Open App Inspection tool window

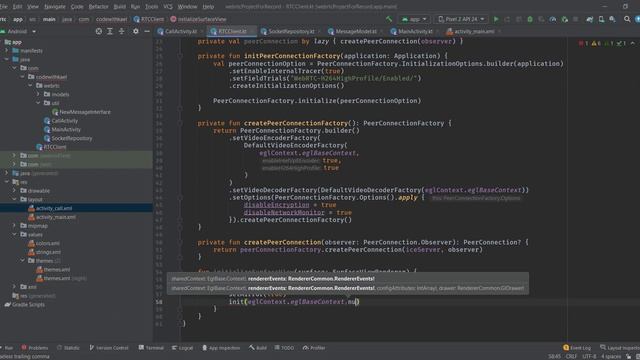pos(221,348)
